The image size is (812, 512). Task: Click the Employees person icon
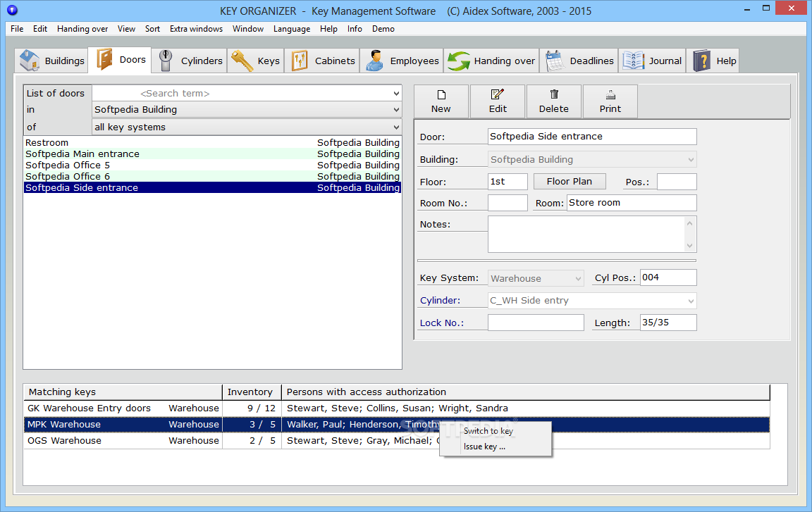point(375,61)
